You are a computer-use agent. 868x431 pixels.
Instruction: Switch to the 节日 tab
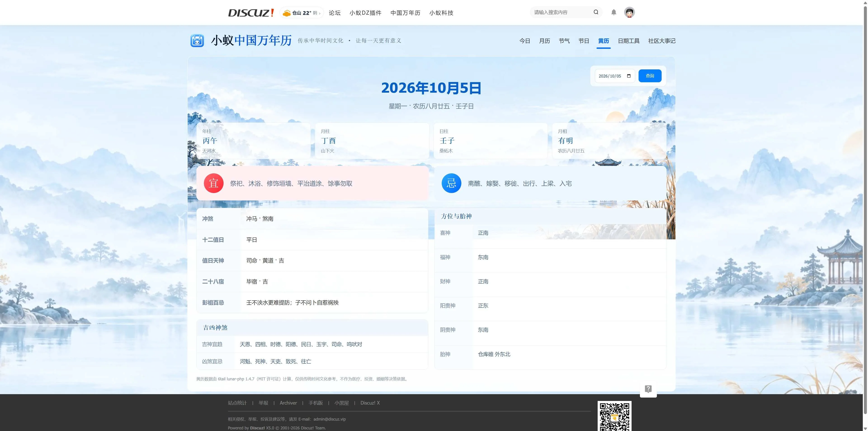584,41
